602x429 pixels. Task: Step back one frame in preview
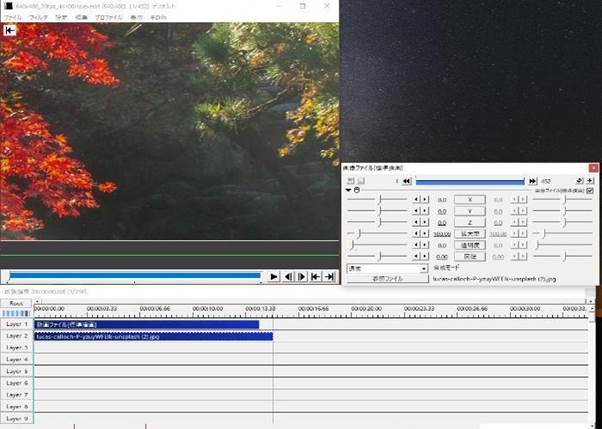tap(288, 276)
